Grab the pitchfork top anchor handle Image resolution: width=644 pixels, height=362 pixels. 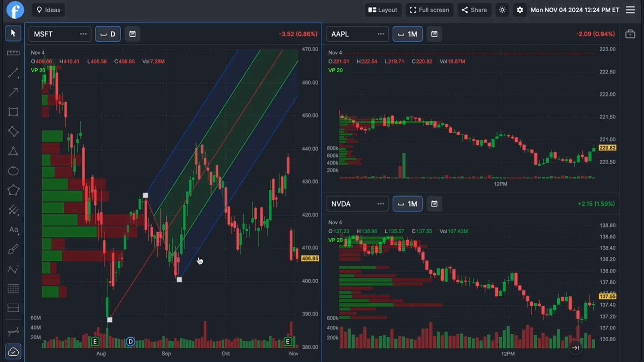coord(146,195)
